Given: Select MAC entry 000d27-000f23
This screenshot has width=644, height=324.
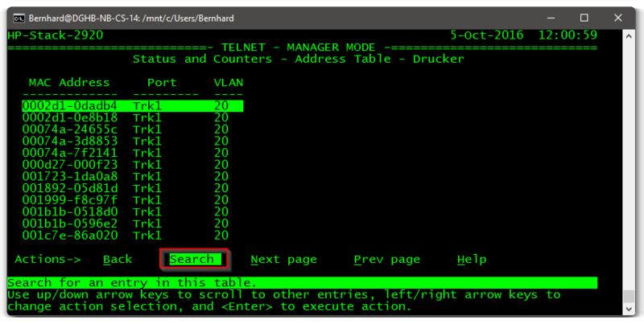Looking at the screenshot, I should click(69, 165).
